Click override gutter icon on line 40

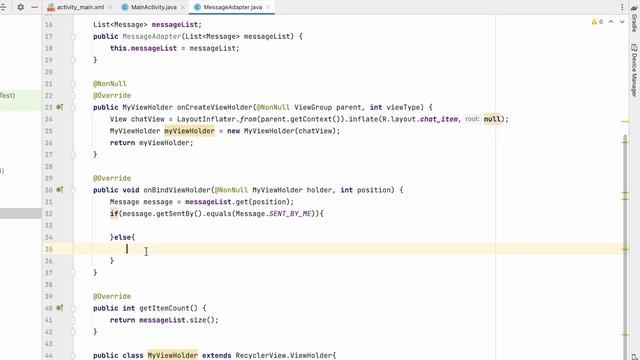click(60, 308)
